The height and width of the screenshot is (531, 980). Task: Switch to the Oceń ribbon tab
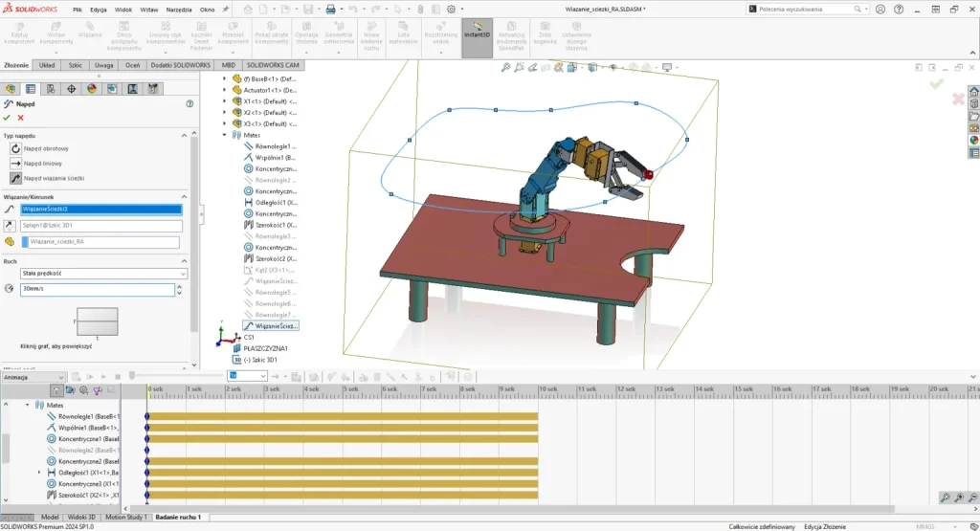pos(132,65)
